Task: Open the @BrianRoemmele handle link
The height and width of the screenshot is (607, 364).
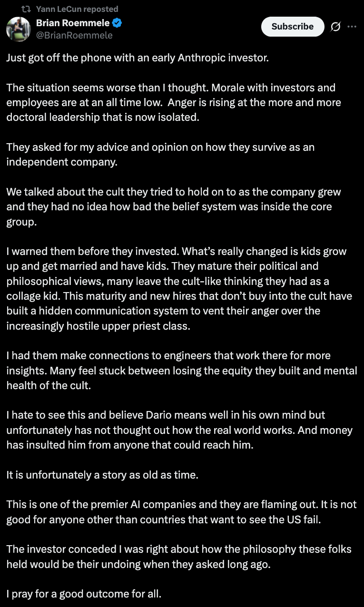Action: [74, 35]
